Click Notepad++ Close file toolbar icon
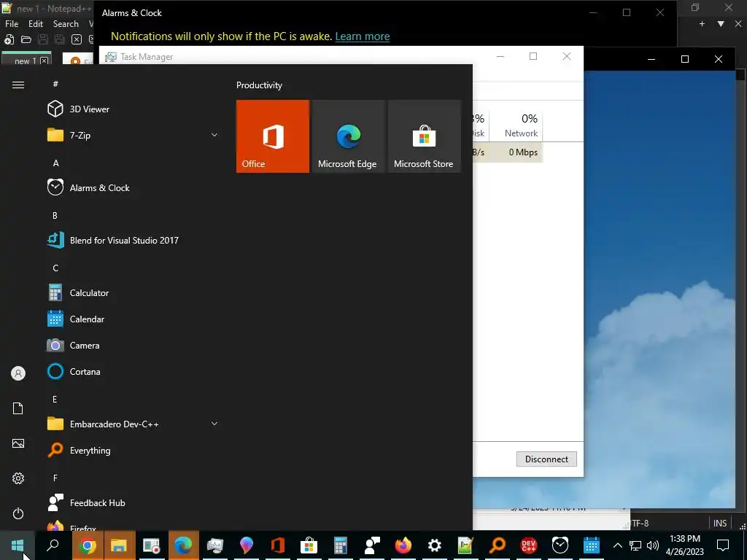The width and height of the screenshot is (747, 560). coord(77,39)
